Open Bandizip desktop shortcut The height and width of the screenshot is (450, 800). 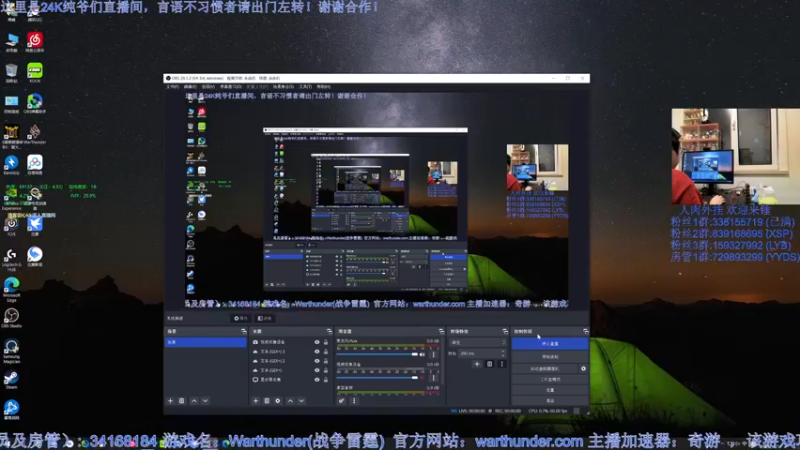click(11, 165)
